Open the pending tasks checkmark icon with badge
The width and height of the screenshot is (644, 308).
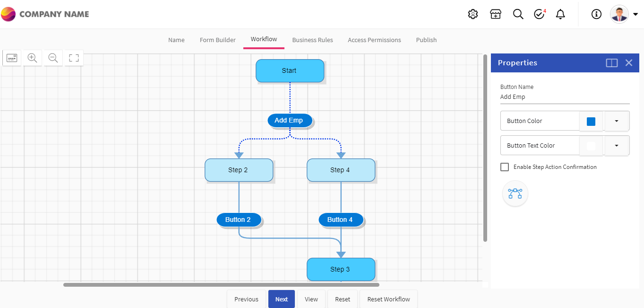pos(540,14)
